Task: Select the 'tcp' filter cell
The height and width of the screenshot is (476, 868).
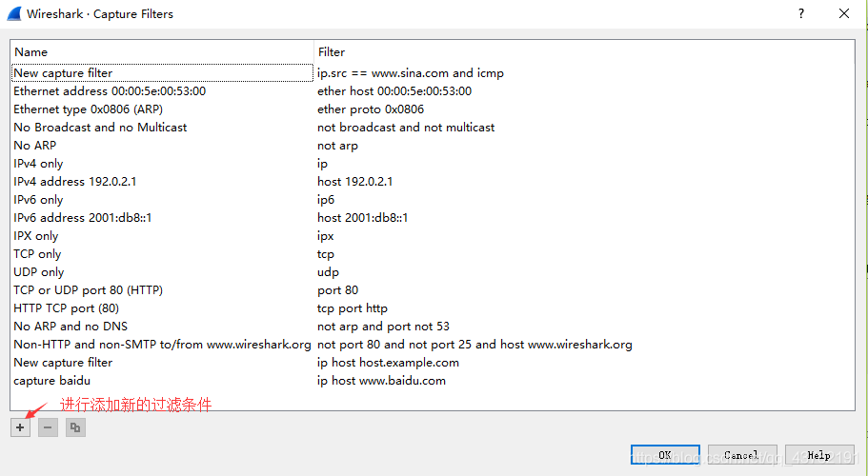Action: click(326, 254)
